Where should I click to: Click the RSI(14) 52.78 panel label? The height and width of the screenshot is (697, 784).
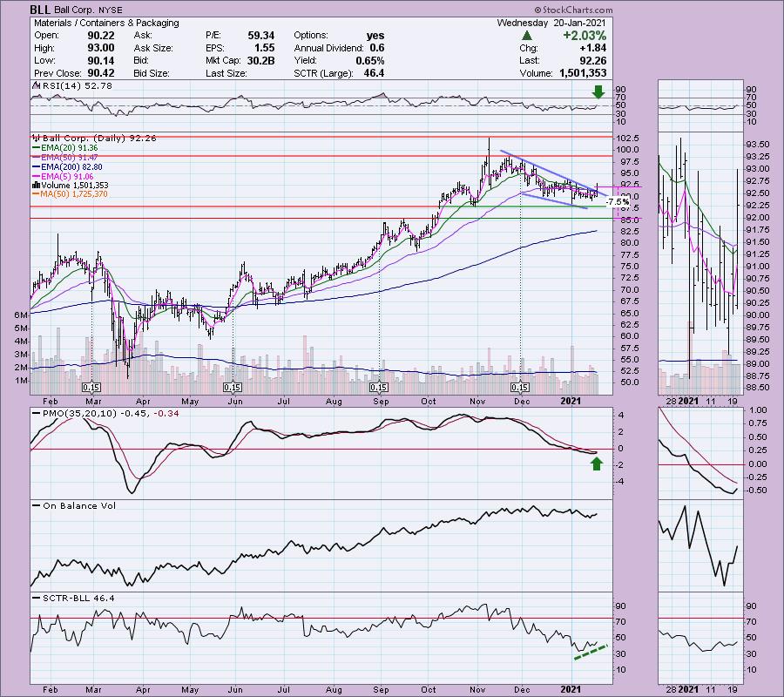coord(72,85)
